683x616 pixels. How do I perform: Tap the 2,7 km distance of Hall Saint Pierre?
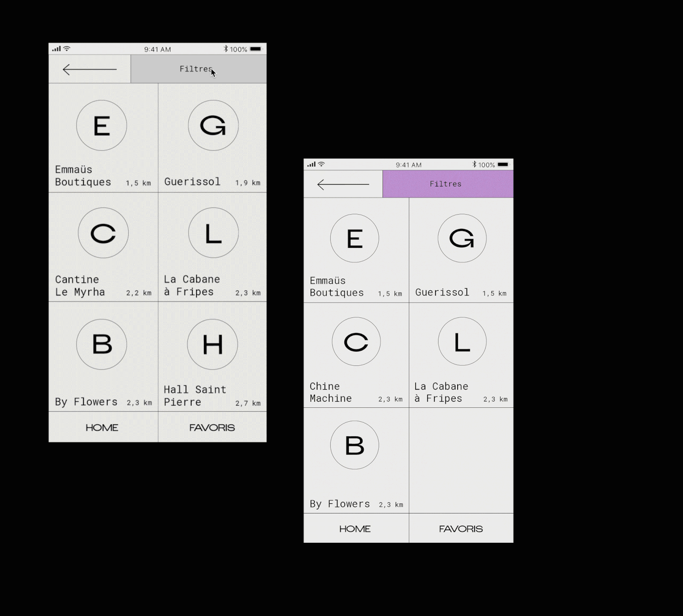[248, 403]
